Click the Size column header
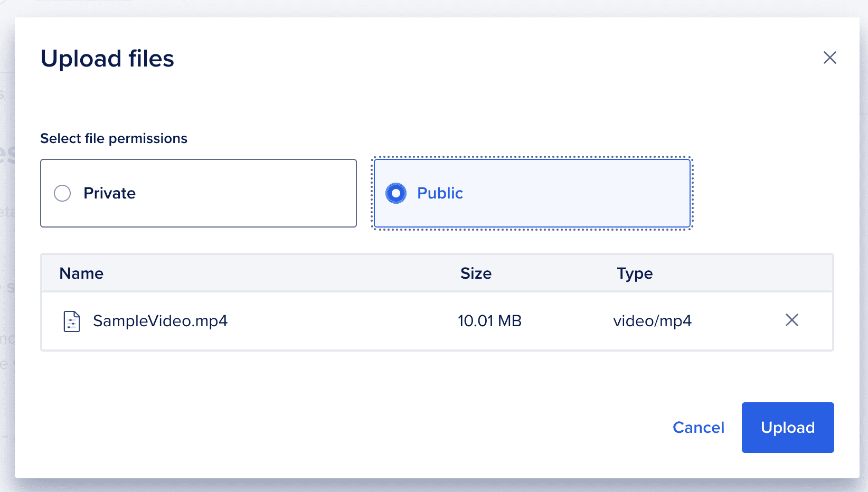Screen dimensions: 868x492 [x=476, y=273]
